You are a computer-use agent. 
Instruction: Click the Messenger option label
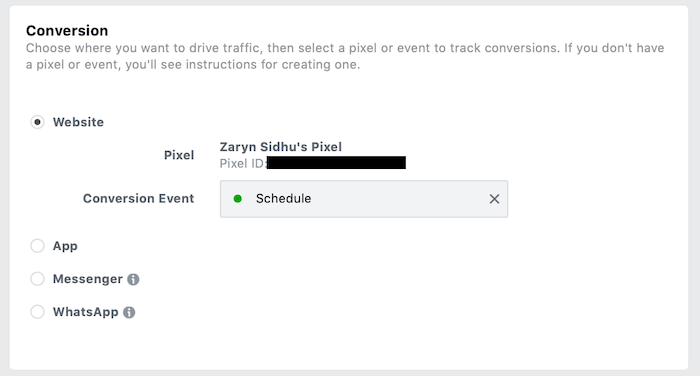(x=88, y=279)
